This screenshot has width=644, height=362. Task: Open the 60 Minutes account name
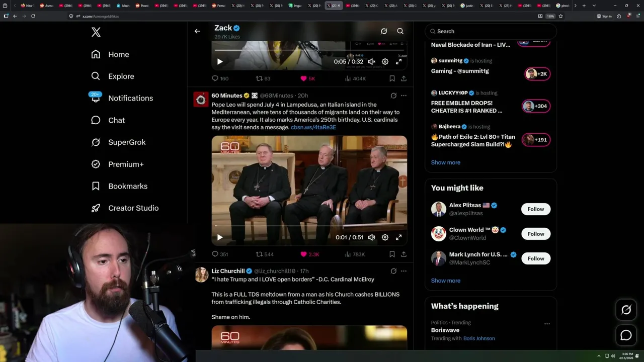227,96
